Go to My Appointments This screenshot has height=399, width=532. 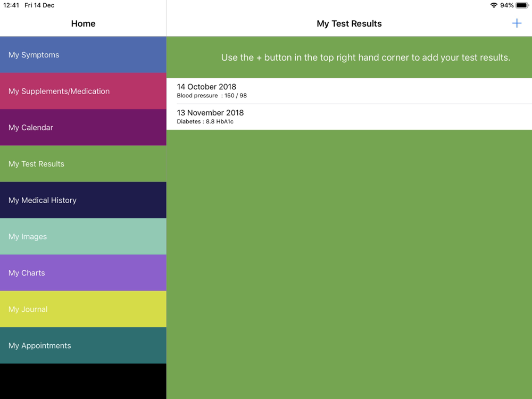point(83,345)
